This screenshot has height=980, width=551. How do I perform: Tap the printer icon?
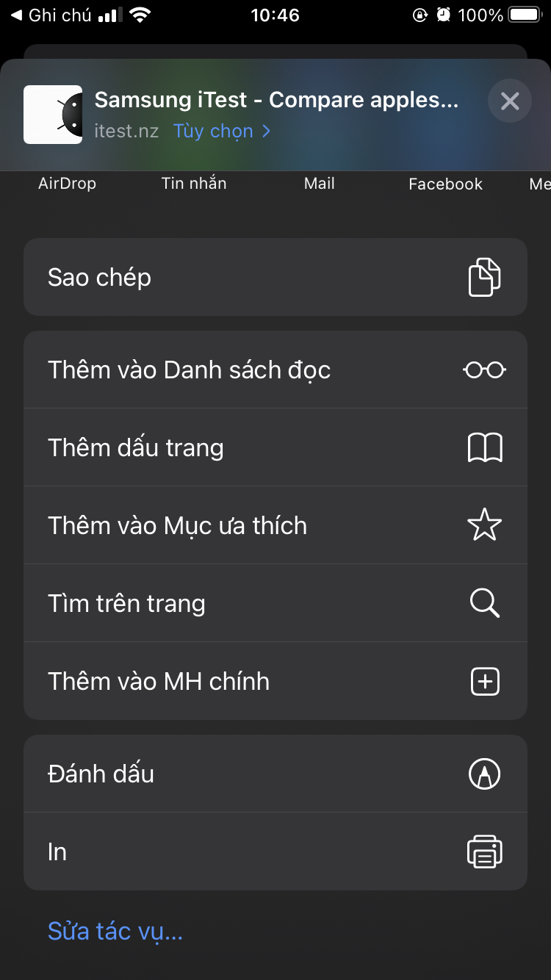tap(484, 852)
